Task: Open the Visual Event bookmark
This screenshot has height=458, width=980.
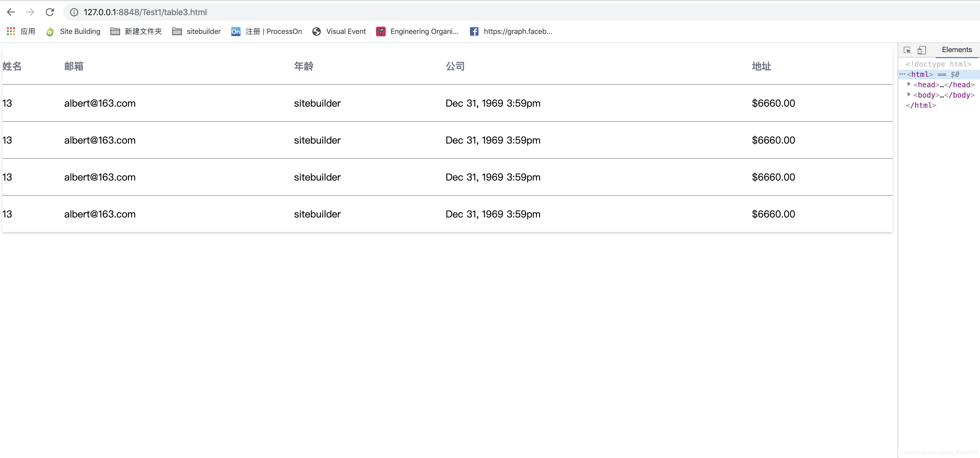Action: (x=339, y=32)
